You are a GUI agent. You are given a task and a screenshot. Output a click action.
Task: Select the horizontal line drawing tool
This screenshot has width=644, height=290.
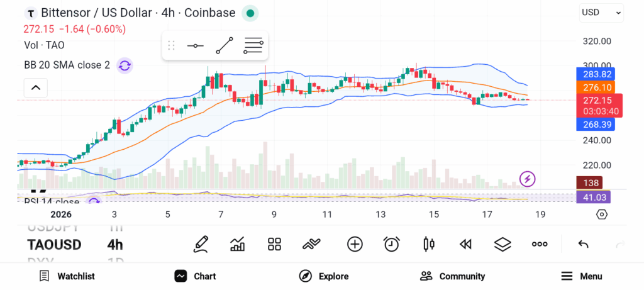pos(195,46)
